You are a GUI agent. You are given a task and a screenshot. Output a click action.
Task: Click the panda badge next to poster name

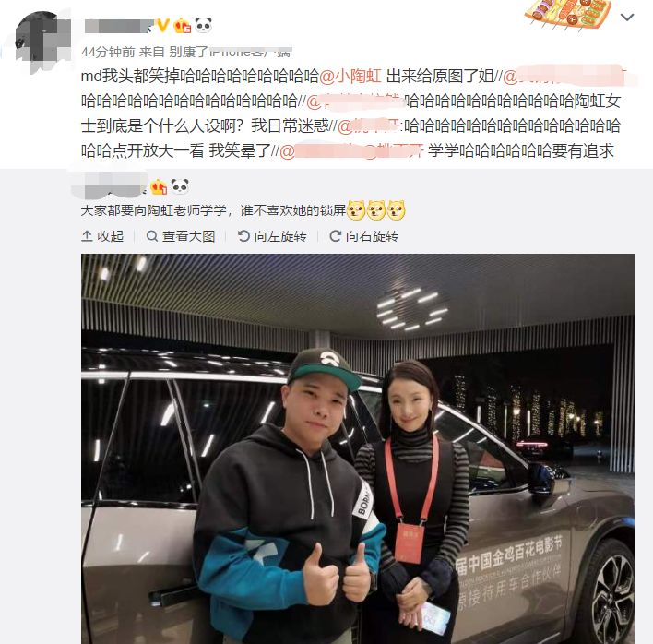pyautogui.click(x=203, y=25)
